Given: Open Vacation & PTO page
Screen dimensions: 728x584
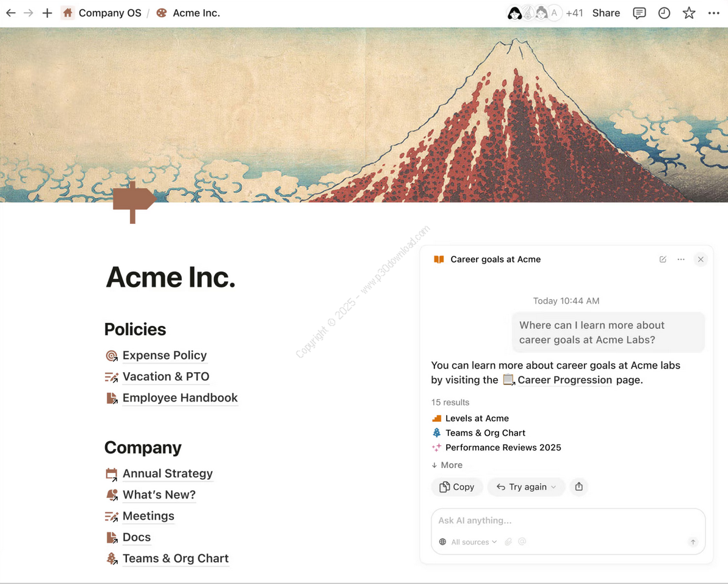Looking at the screenshot, I should pyautogui.click(x=166, y=377).
